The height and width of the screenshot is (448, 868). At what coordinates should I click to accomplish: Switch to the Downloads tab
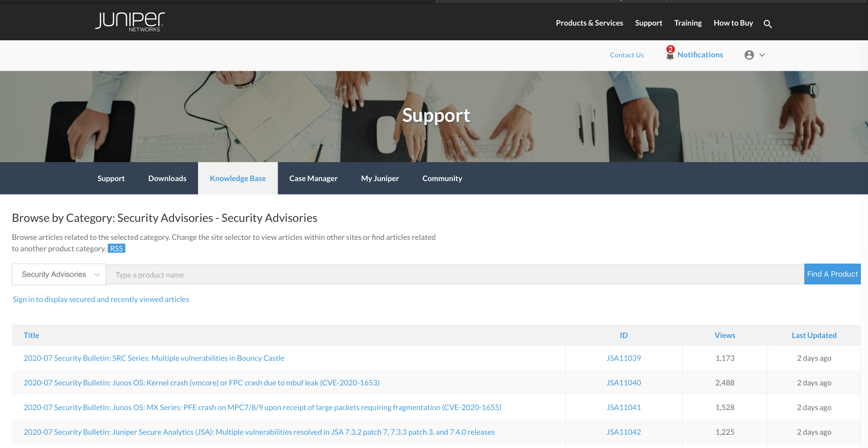167,178
